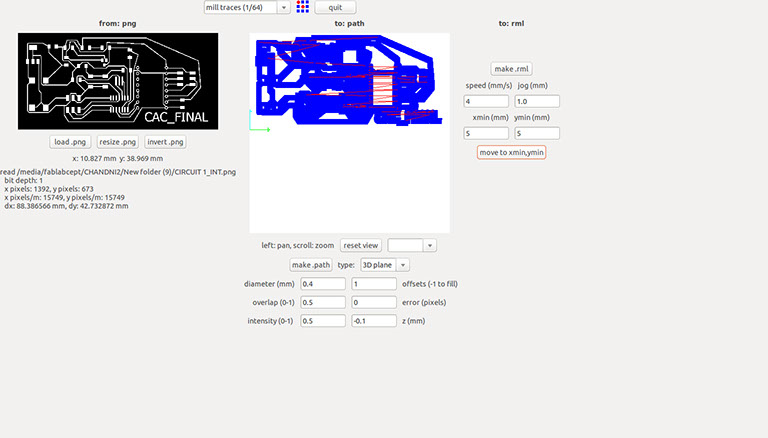Click the 'x pixels: 1392, y pixels: 673' line
Image resolution: width=768 pixels, height=438 pixels.
click(x=49, y=189)
